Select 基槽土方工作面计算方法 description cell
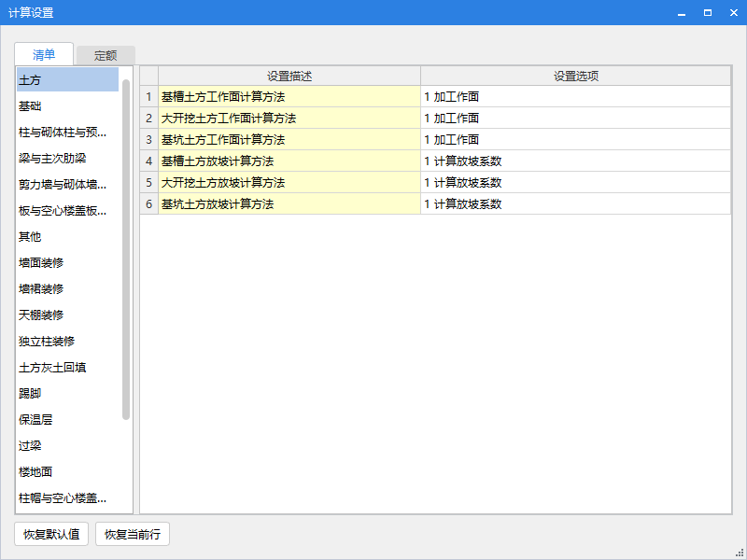Image resolution: width=747 pixels, height=560 pixels. (289, 97)
